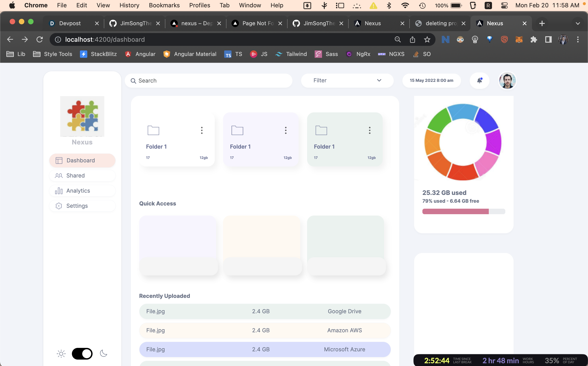Click into the Search field

click(x=209, y=81)
